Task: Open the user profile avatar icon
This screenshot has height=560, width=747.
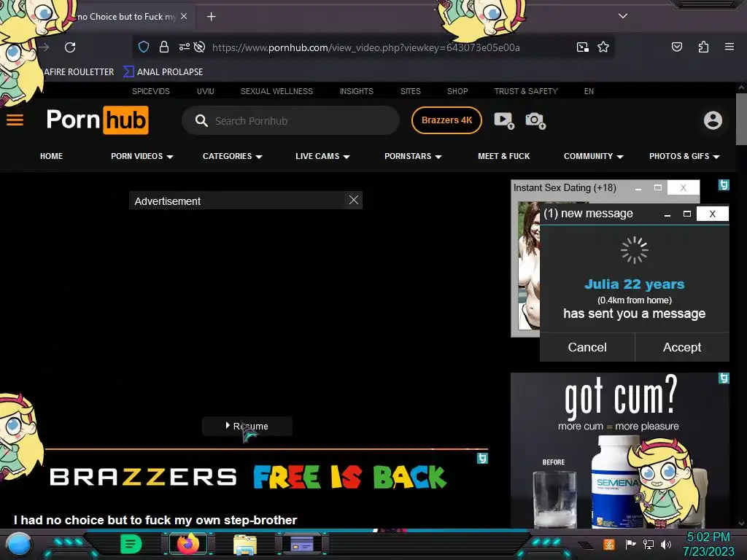Action: click(x=713, y=120)
